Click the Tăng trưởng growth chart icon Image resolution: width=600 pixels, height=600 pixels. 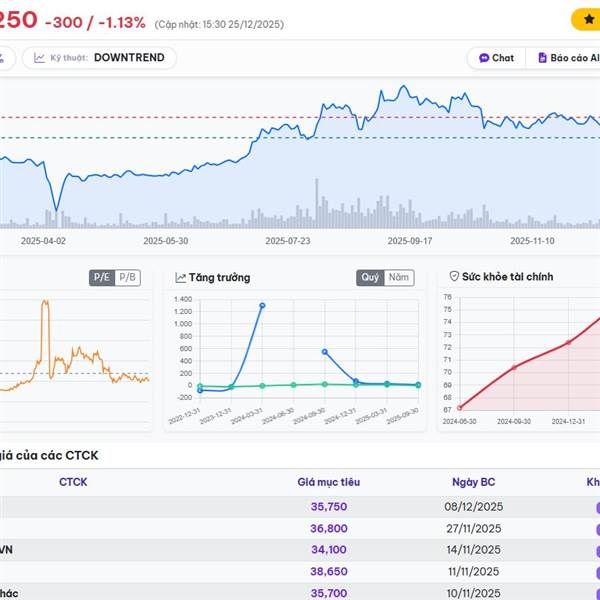tap(181, 277)
